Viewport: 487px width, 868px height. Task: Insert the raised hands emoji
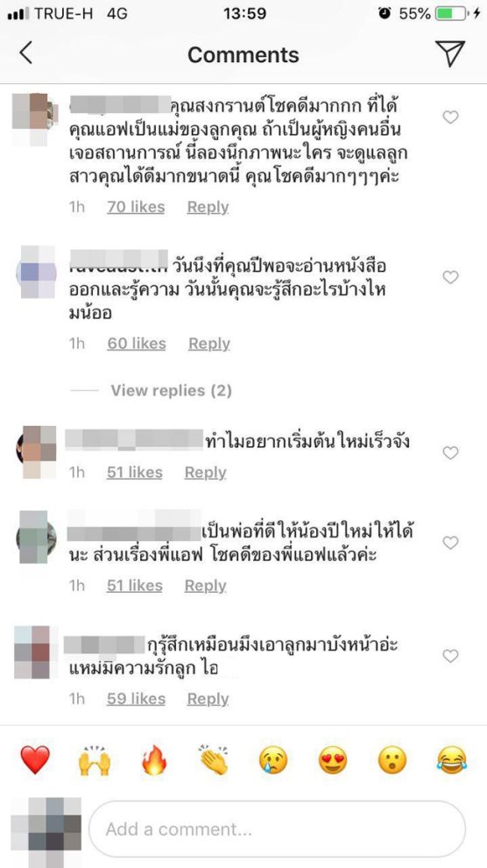pos(95,761)
